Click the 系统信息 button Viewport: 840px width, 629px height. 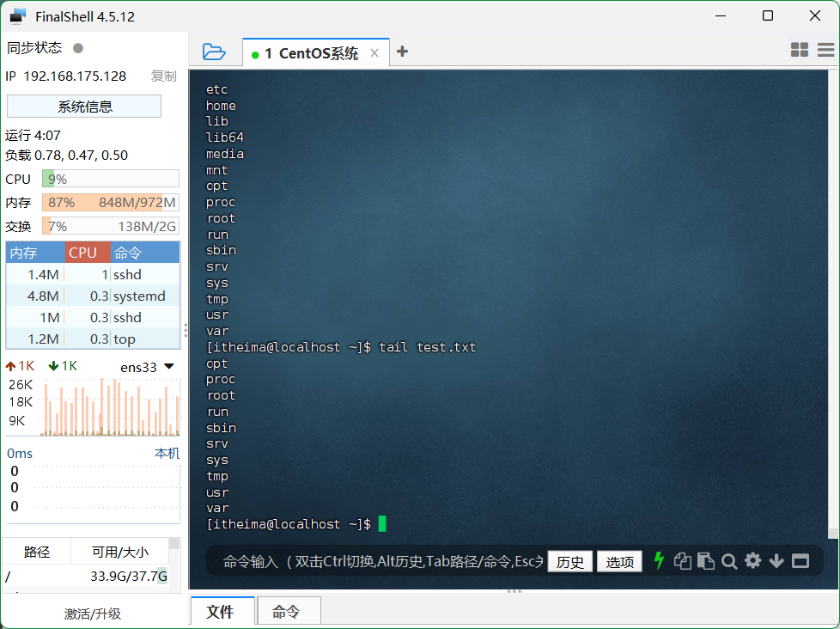[84, 106]
